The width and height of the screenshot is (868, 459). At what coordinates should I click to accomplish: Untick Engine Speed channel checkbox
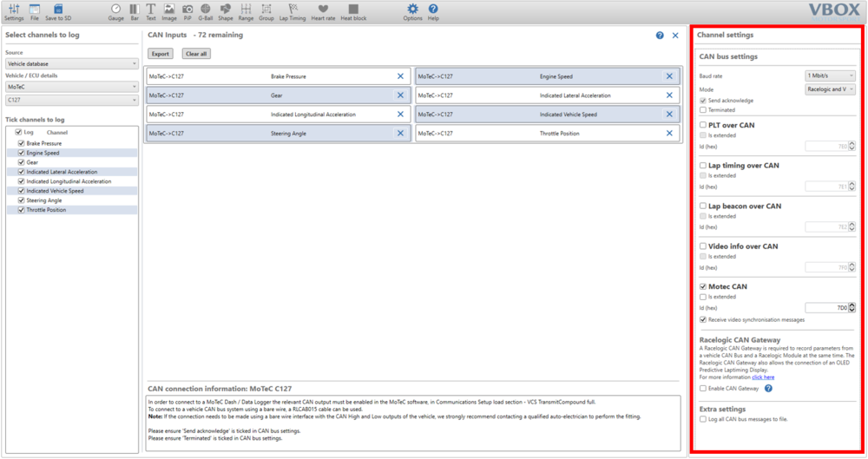(21, 153)
